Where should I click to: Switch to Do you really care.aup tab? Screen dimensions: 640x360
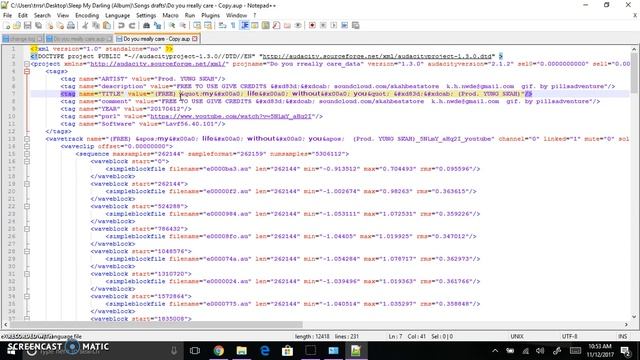click(x=79, y=39)
